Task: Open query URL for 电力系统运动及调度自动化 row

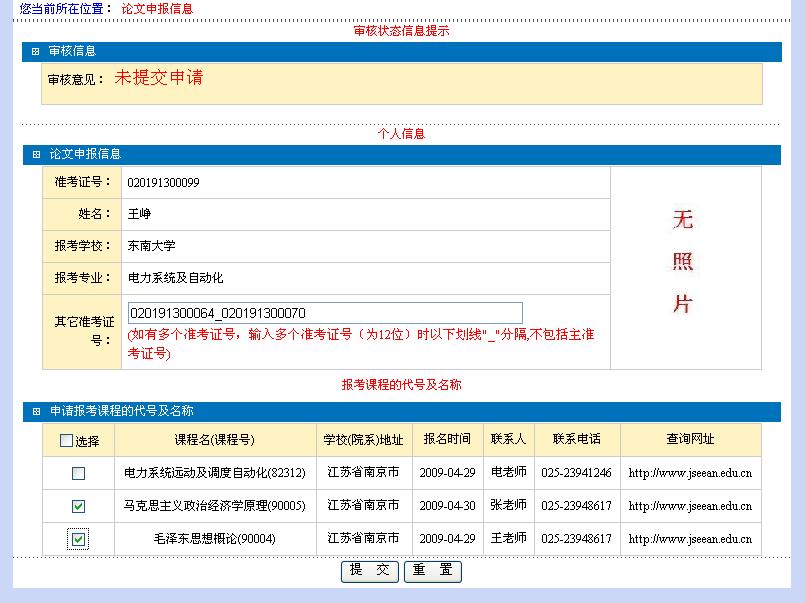Action: 690,473
